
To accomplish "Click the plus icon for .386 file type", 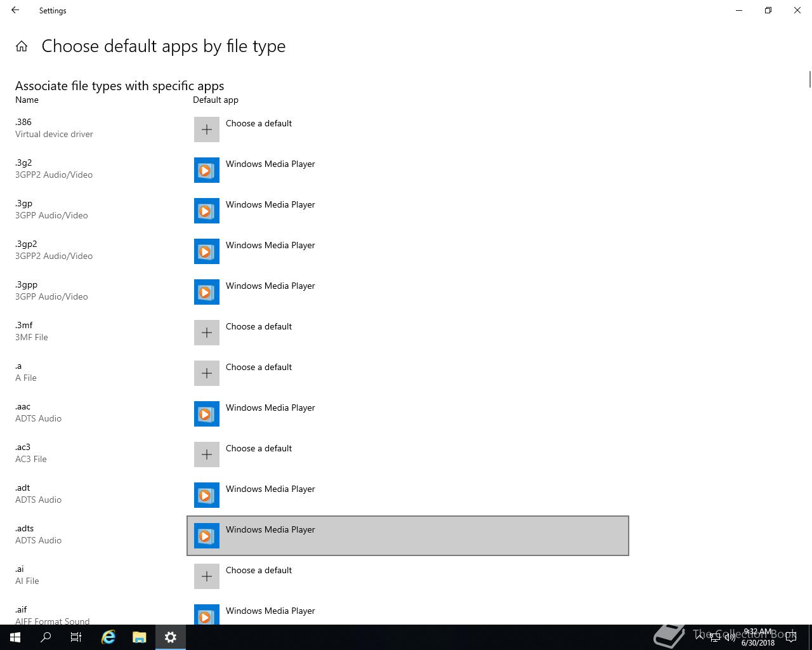I will (x=207, y=129).
